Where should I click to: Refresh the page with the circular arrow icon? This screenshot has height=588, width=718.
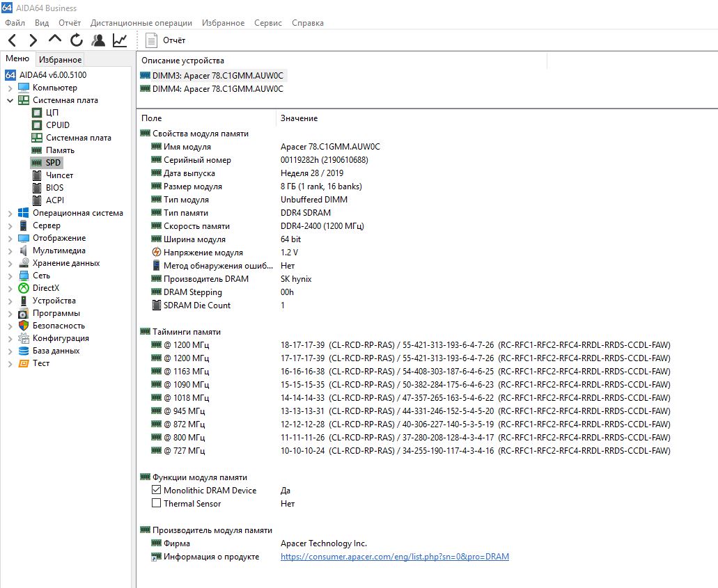click(77, 40)
